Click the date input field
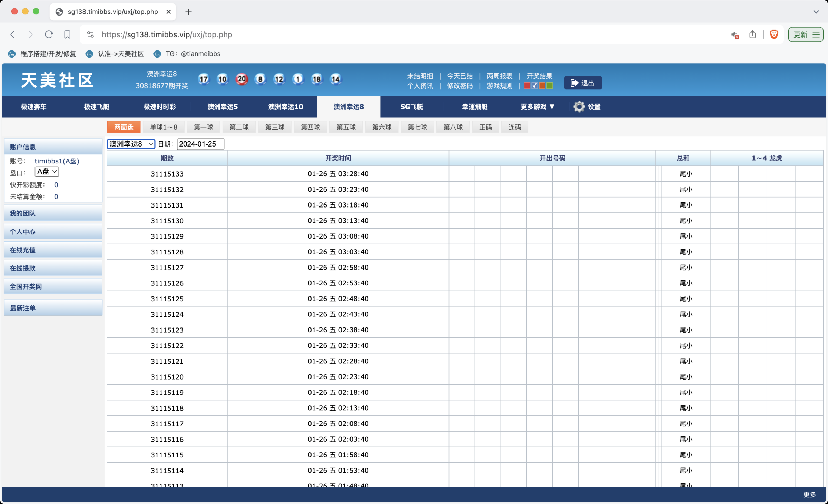The height and width of the screenshot is (504, 828). pyautogui.click(x=200, y=144)
